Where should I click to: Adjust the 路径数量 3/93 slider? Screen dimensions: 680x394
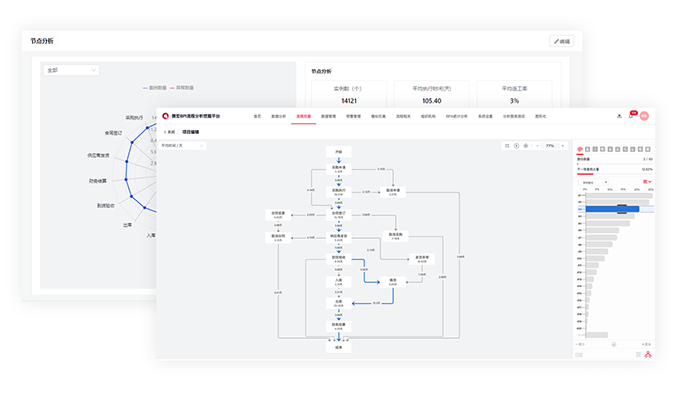[x=615, y=164]
